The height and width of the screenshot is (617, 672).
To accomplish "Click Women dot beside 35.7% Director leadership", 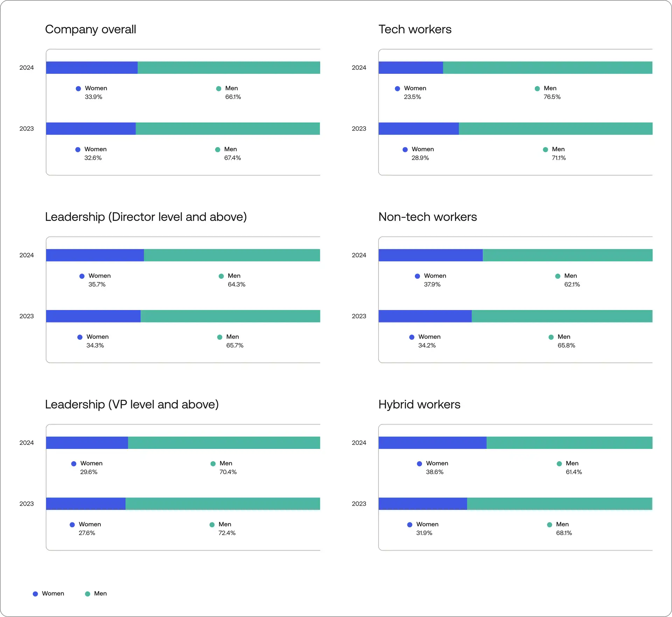I will coord(82,276).
